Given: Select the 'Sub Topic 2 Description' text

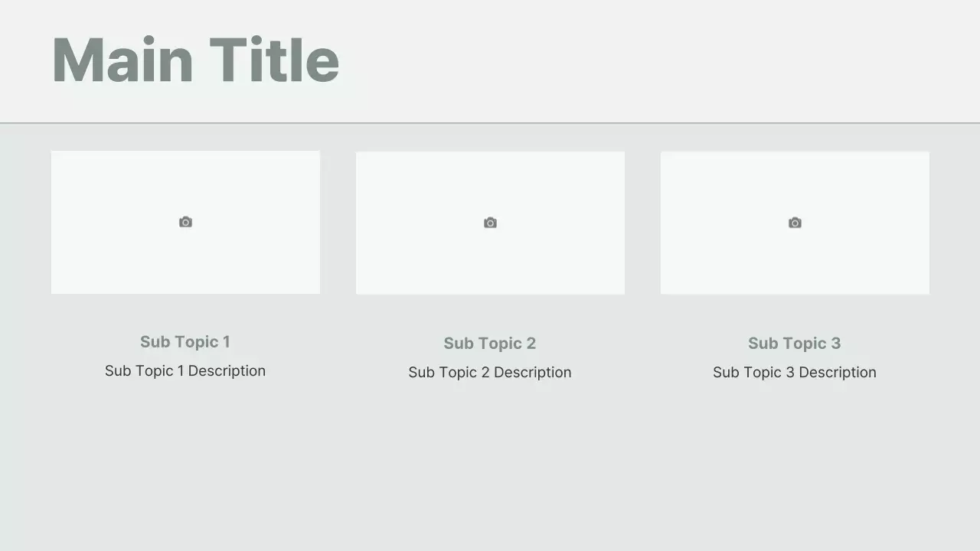Looking at the screenshot, I should (490, 373).
